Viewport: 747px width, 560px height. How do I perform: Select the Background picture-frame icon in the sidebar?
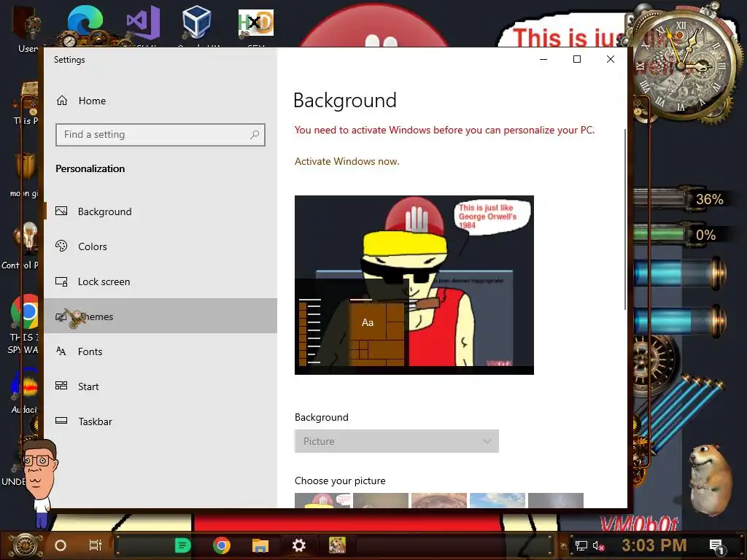(61, 211)
